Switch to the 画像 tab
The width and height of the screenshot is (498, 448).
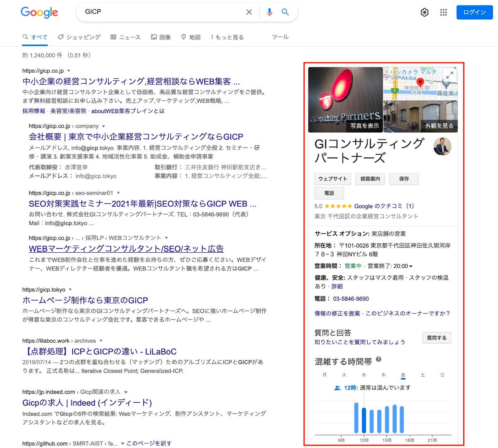pos(161,37)
